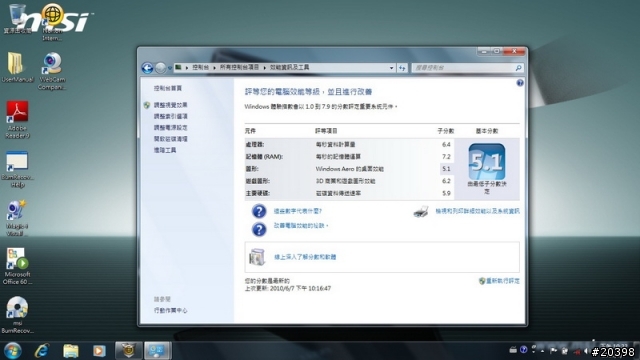Open 行動作業中心 under See also
The width and height of the screenshot is (640, 360).
coord(171,311)
